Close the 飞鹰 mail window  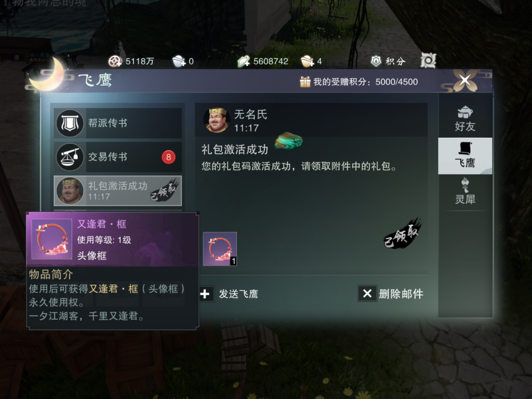[x=465, y=81]
